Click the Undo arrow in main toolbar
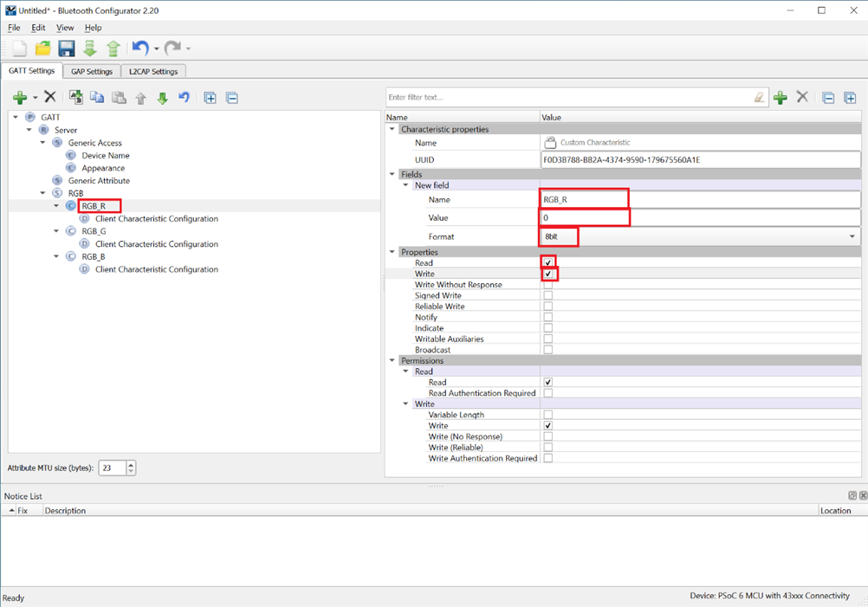 (x=139, y=48)
